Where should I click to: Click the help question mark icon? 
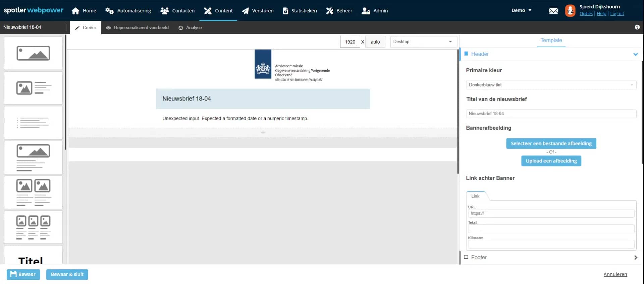637,27
